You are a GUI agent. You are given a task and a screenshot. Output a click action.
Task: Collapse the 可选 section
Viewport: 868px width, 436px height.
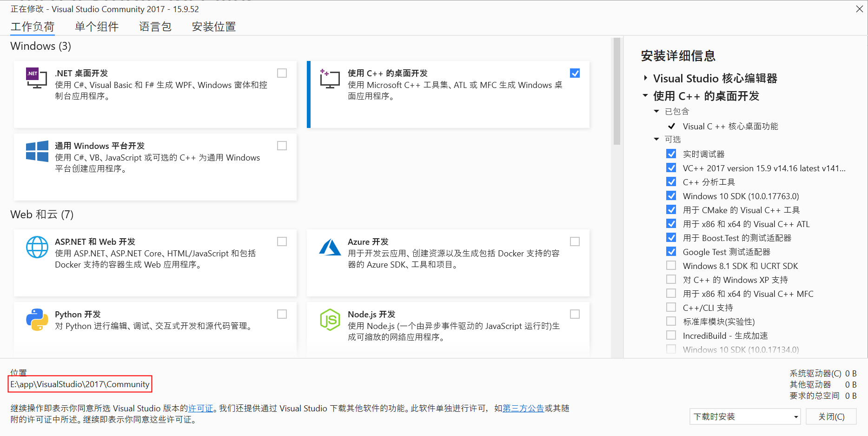click(x=656, y=139)
